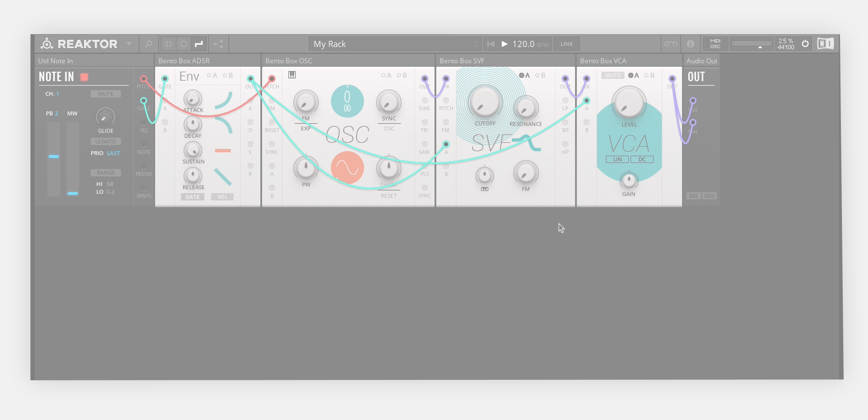Click the keyboard tracking icon under the SVF knob

(484, 189)
